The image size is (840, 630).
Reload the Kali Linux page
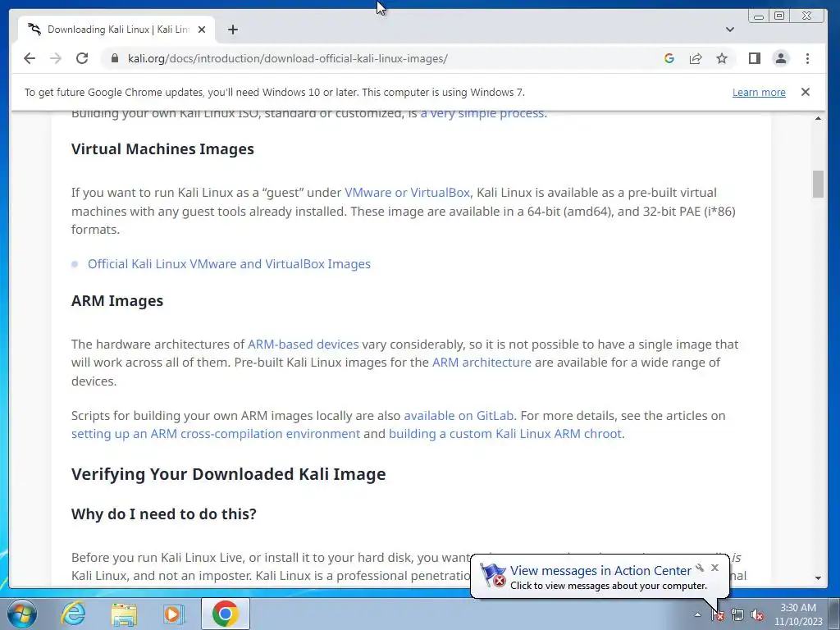click(x=82, y=58)
